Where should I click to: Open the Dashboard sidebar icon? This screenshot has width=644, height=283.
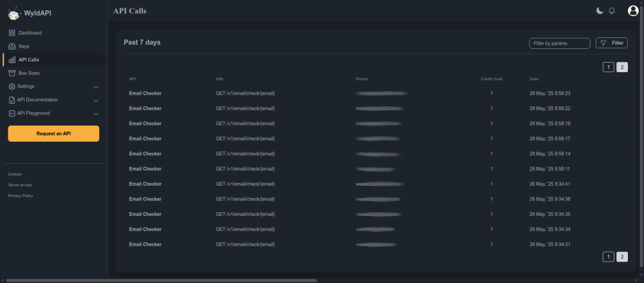(12, 33)
